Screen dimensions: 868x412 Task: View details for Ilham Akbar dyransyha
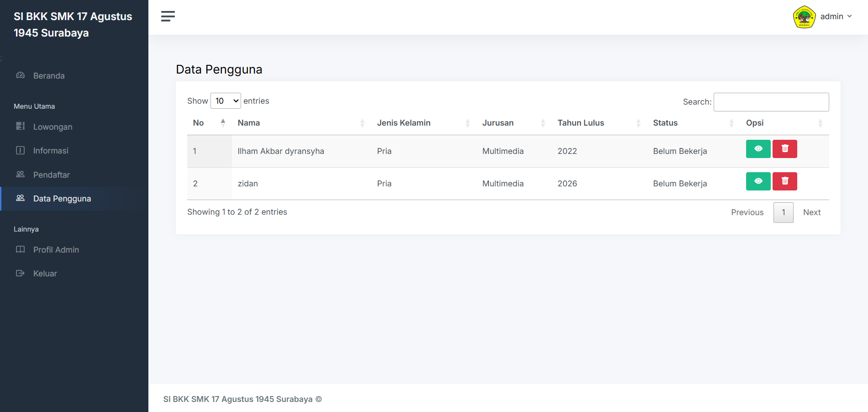pos(758,149)
